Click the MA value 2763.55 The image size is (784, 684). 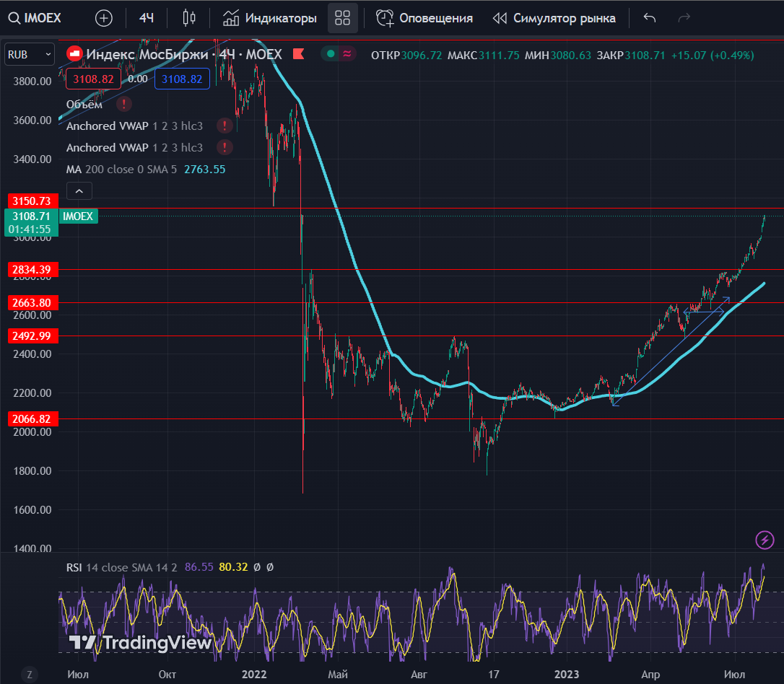pyautogui.click(x=205, y=170)
